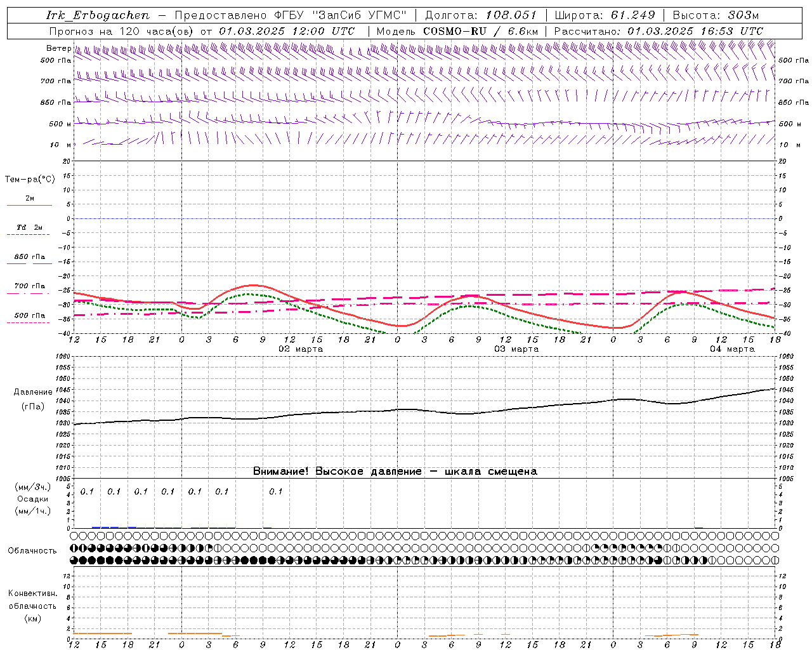The width and height of the screenshot is (812, 650).
Task: Click the "Облачность" cloudiness label
Action: pos(32,551)
